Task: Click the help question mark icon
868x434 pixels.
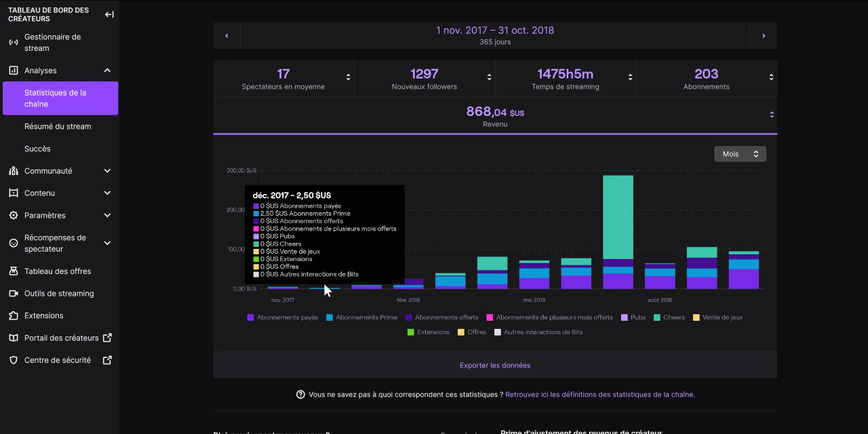Action: 300,395
